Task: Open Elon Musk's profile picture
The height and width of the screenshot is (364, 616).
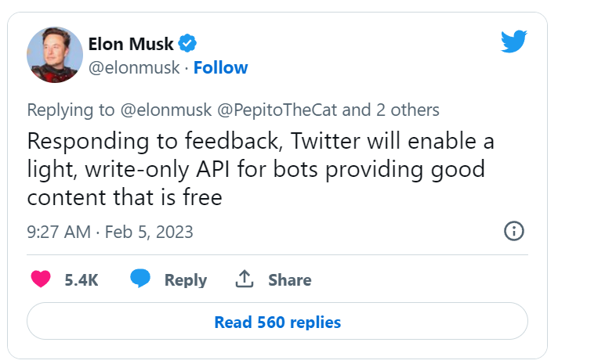Action: click(55, 54)
